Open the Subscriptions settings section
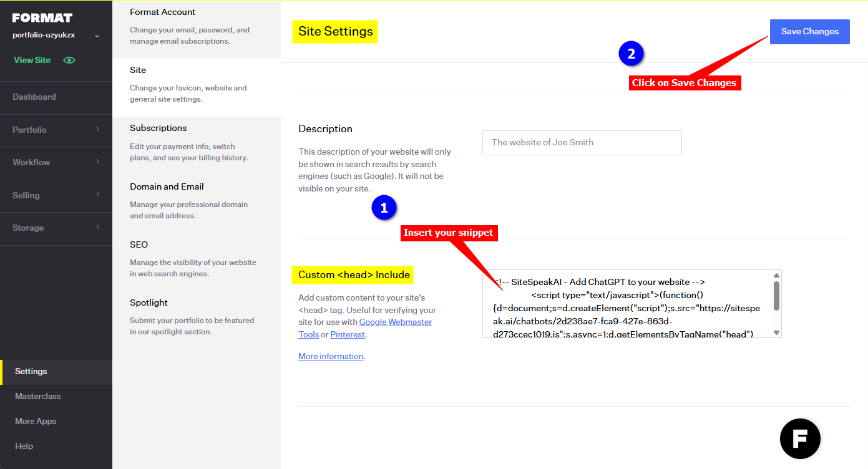 (x=158, y=128)
